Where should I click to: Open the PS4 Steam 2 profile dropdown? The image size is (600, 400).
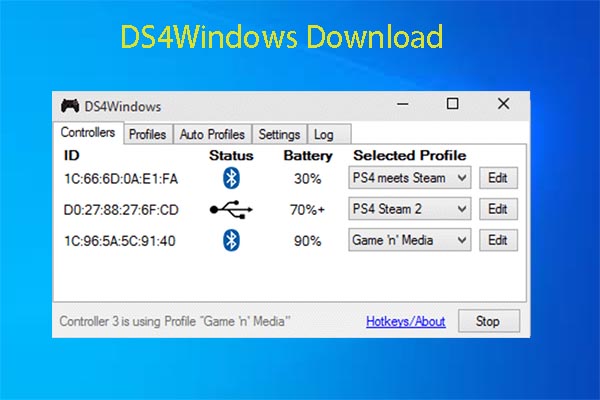[x=409, y=209]
